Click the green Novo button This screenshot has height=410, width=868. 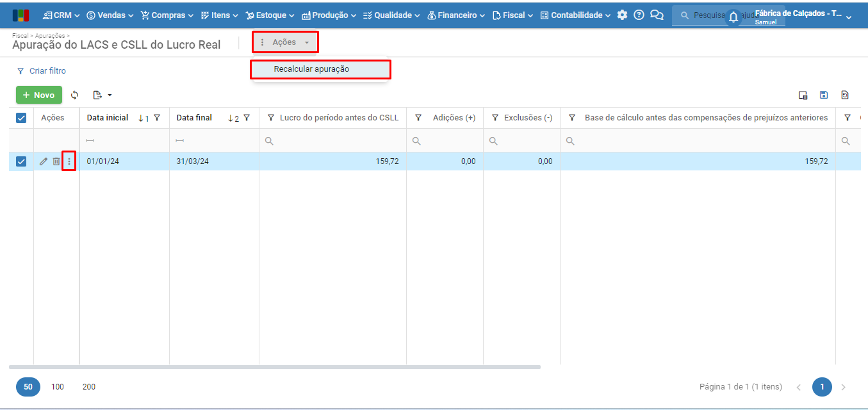point(39,95)
